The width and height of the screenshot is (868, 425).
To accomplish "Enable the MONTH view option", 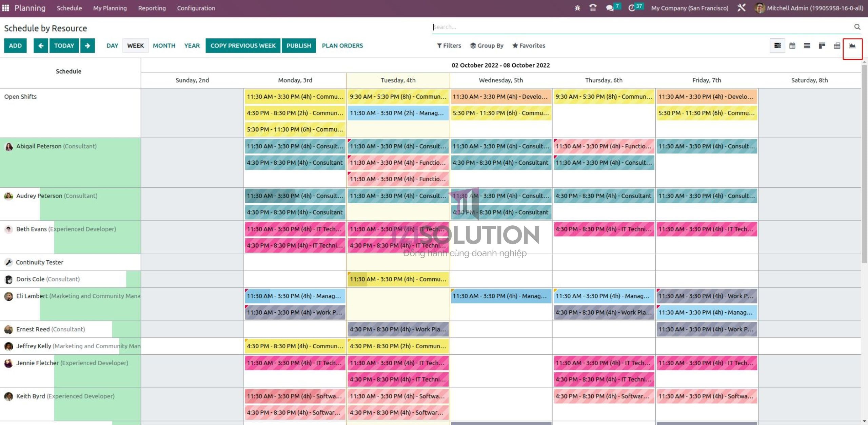I will [x=164, y=45].
